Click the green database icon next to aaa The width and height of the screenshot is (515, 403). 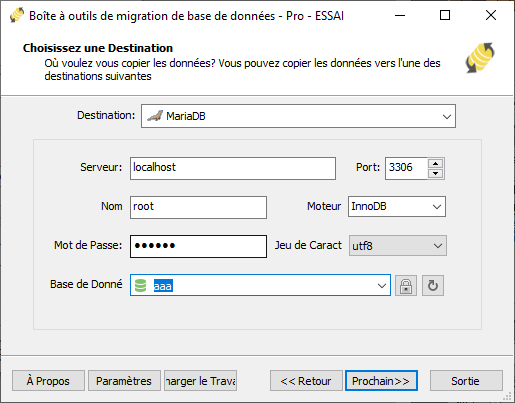140,286
